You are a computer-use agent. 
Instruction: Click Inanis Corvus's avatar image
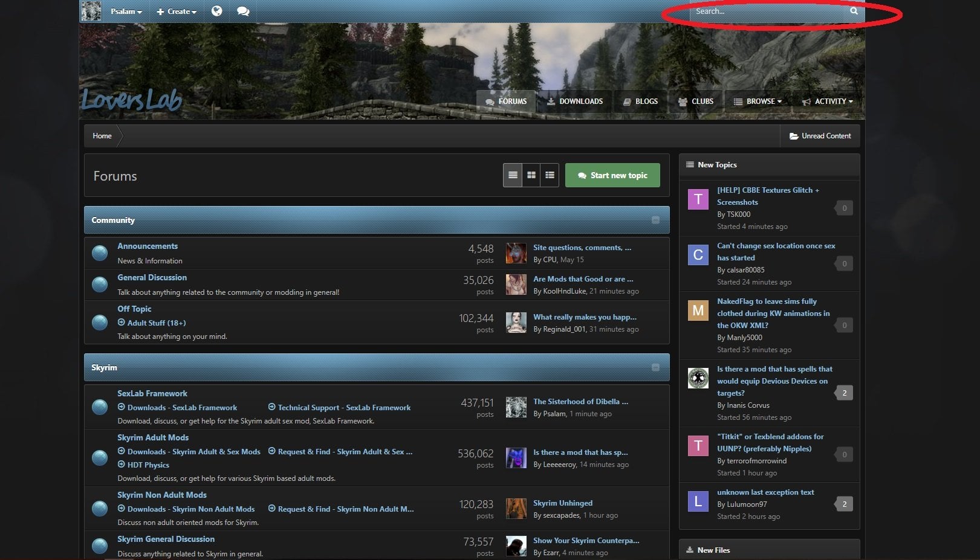click(698, 378)
